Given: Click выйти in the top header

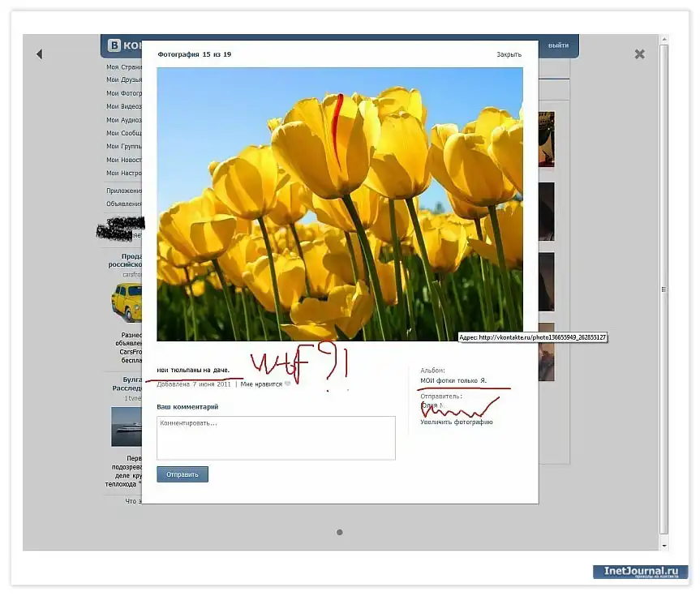Looking at the screenshot, I should pos(558,45).
